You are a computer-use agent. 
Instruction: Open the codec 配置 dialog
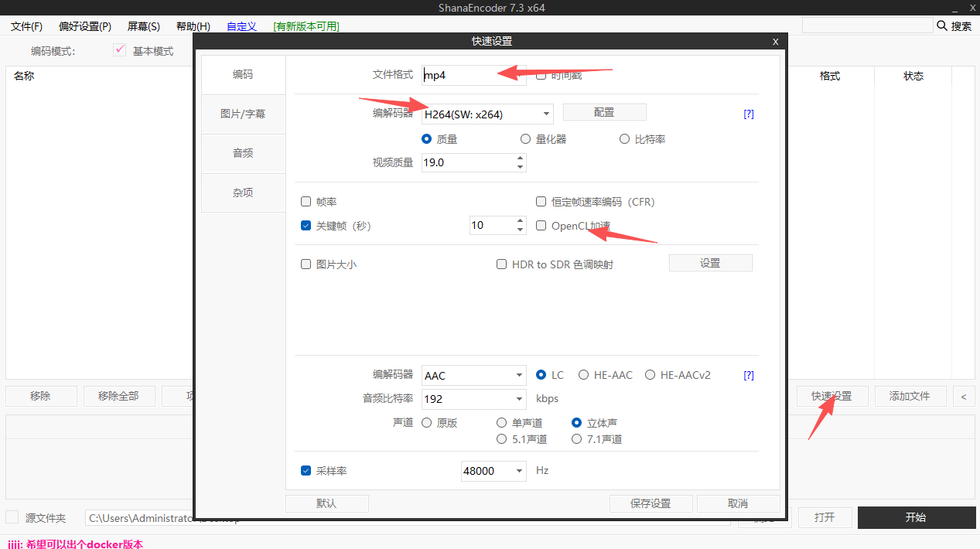pos(604,111)
